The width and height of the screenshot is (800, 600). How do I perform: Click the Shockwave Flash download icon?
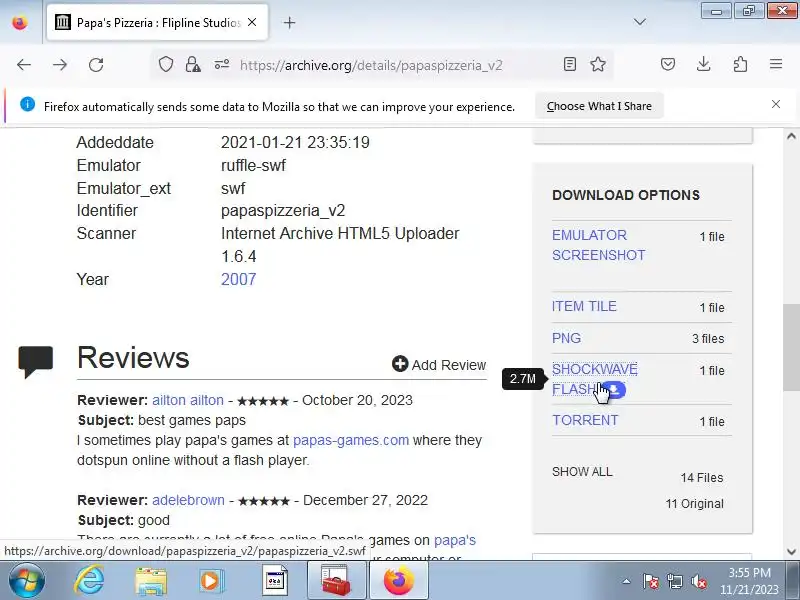(x=615, y=390)
